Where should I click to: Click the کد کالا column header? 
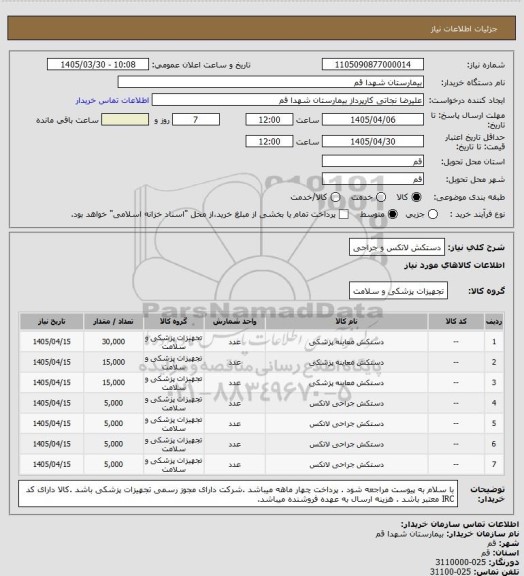pyautogui.click(x=456, y=322)
